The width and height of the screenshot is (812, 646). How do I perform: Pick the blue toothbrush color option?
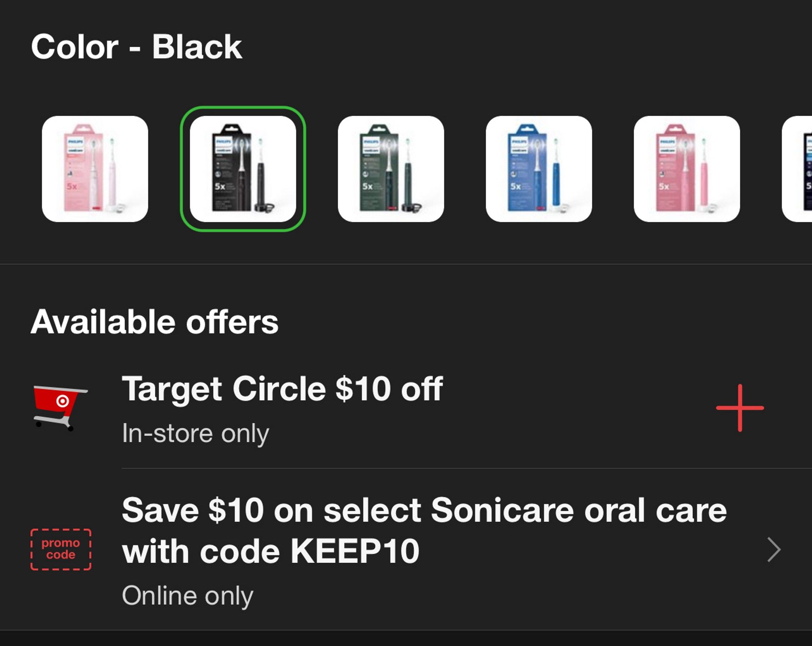click(539, 169)
